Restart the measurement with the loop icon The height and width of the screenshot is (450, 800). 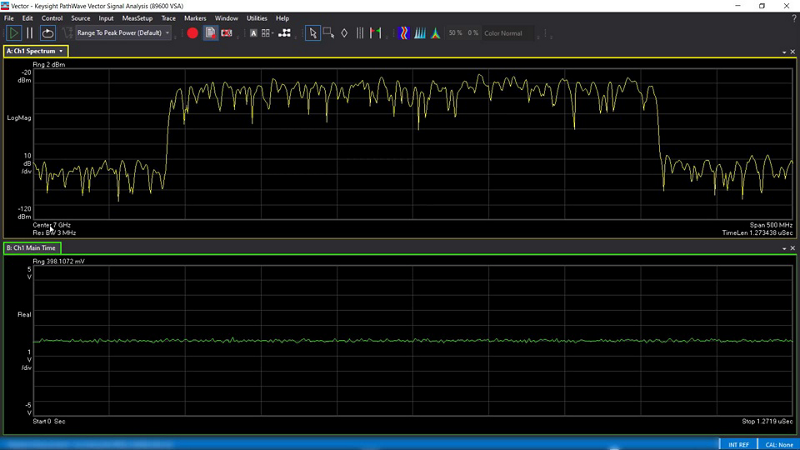[47, 33]
